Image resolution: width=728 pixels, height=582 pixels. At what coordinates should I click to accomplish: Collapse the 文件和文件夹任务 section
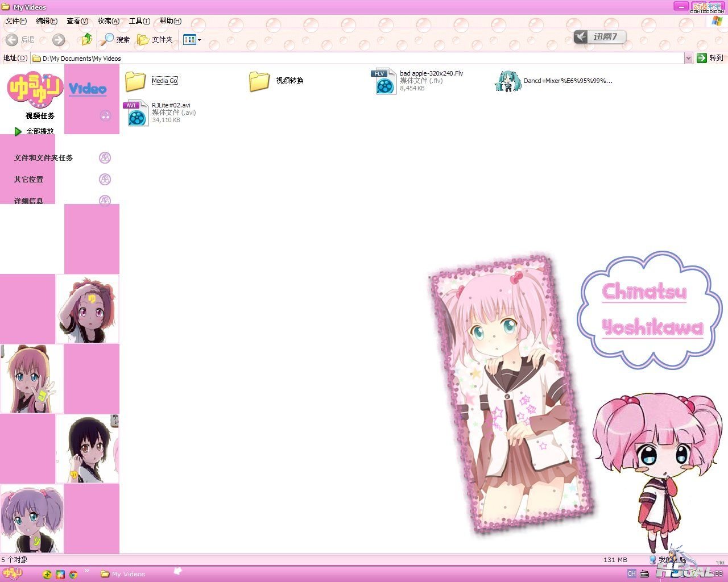click(105, 158)
